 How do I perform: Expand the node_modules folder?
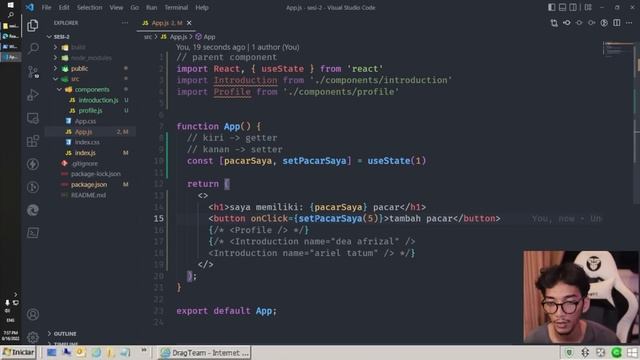point(91,58)
